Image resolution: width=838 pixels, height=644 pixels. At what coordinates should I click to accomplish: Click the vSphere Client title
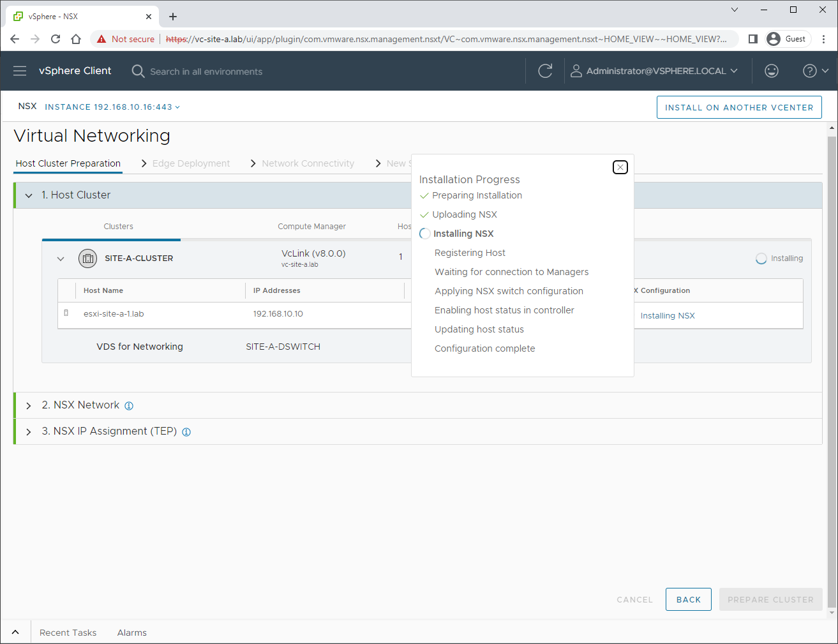(75, 71)
